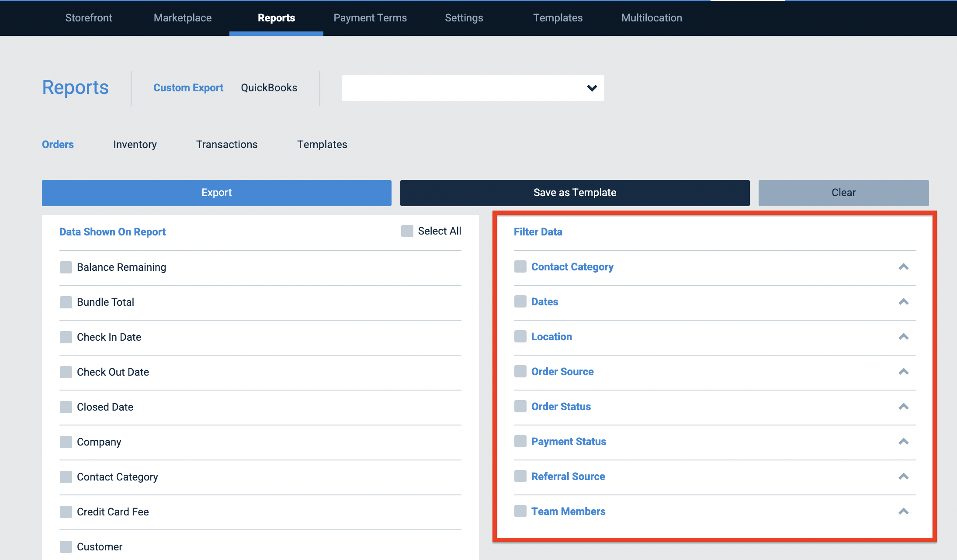Check the Select All checkbox
957x560 pixels.
(x=407, y=231)
